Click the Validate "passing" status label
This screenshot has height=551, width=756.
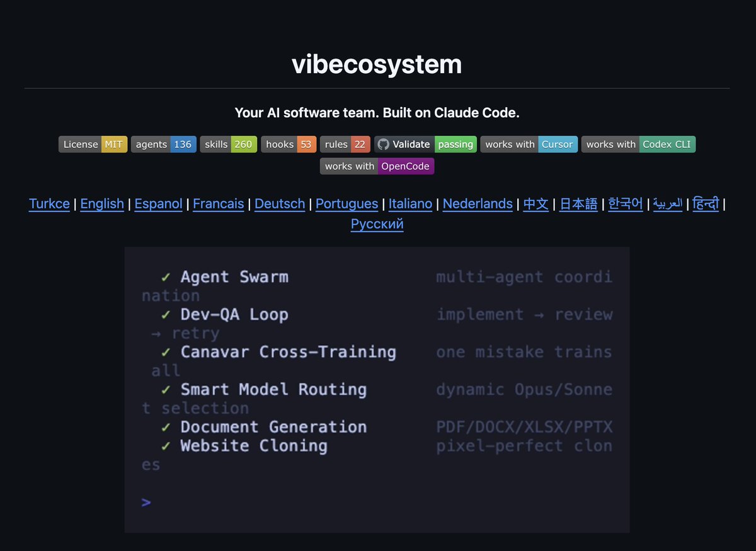(x=455, y=144)
